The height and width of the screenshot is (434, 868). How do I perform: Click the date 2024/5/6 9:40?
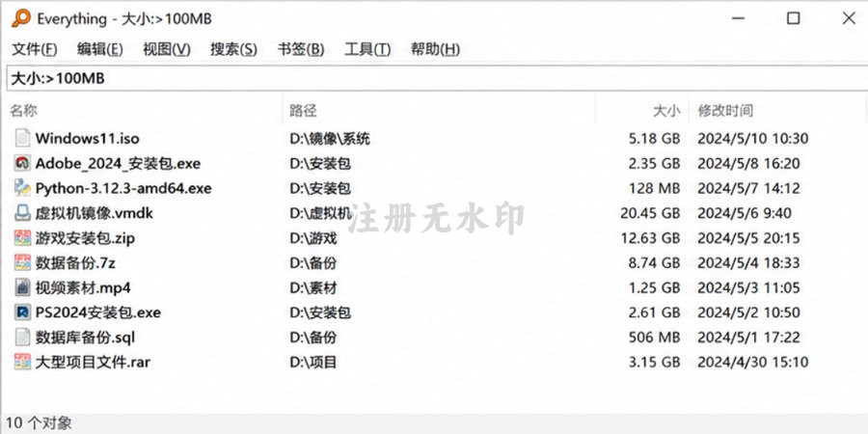click(x=744, y=213)
